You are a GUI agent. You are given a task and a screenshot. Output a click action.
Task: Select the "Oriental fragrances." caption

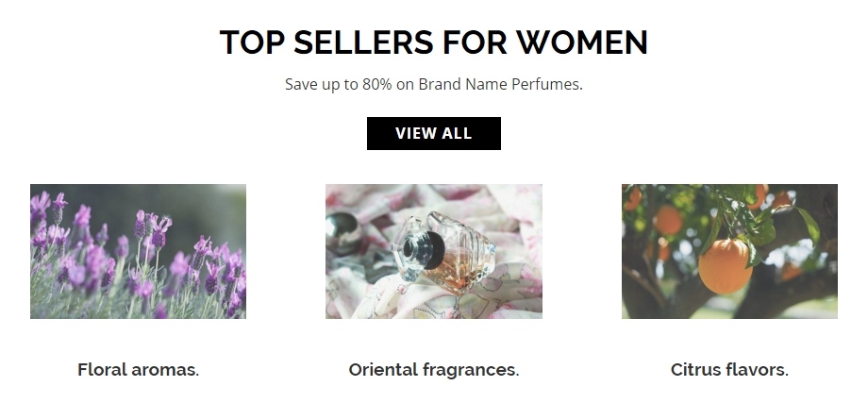433,370
